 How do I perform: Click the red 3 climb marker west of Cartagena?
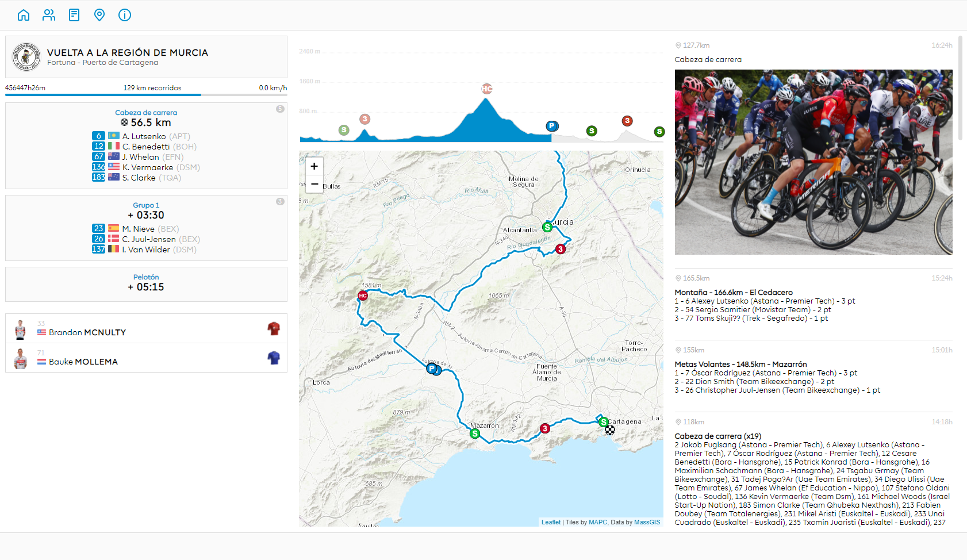pyautogui.click(x=545, y=428)
